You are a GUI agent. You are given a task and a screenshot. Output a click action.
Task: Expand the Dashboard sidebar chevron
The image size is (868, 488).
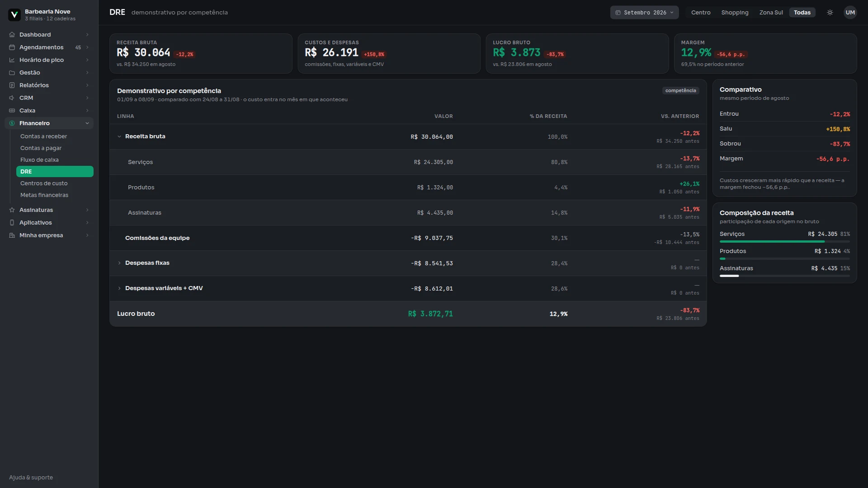click(x=87, y=35)
